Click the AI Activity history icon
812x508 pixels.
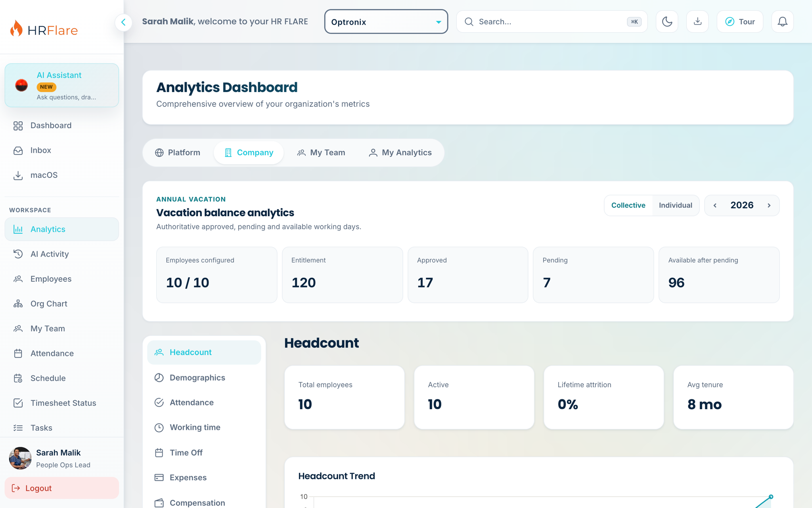point(18,254)
